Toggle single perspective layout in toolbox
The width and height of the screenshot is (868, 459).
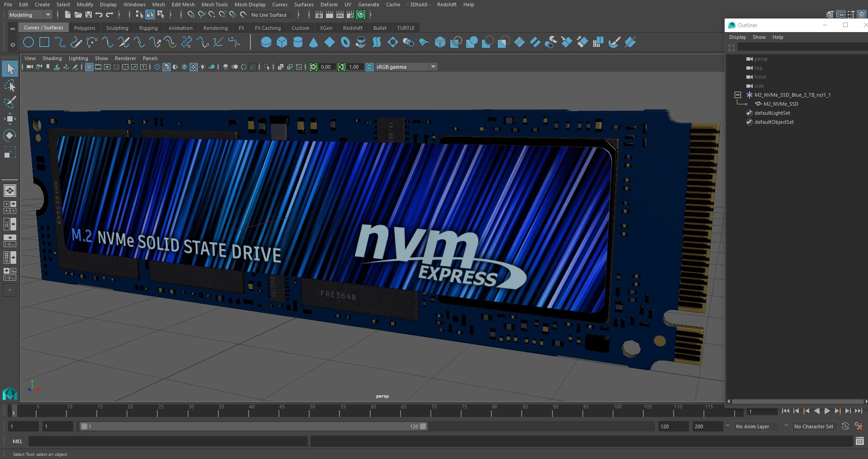point(10,191)
